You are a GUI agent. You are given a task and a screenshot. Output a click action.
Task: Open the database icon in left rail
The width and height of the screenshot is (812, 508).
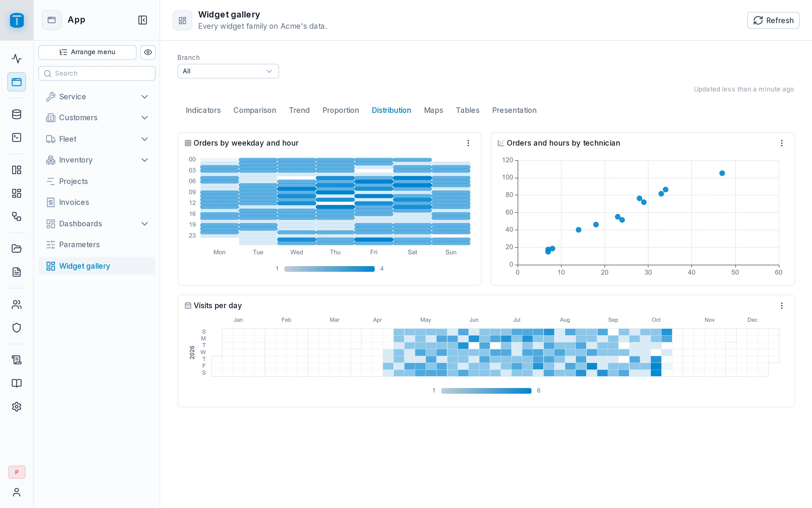(16, 114)
